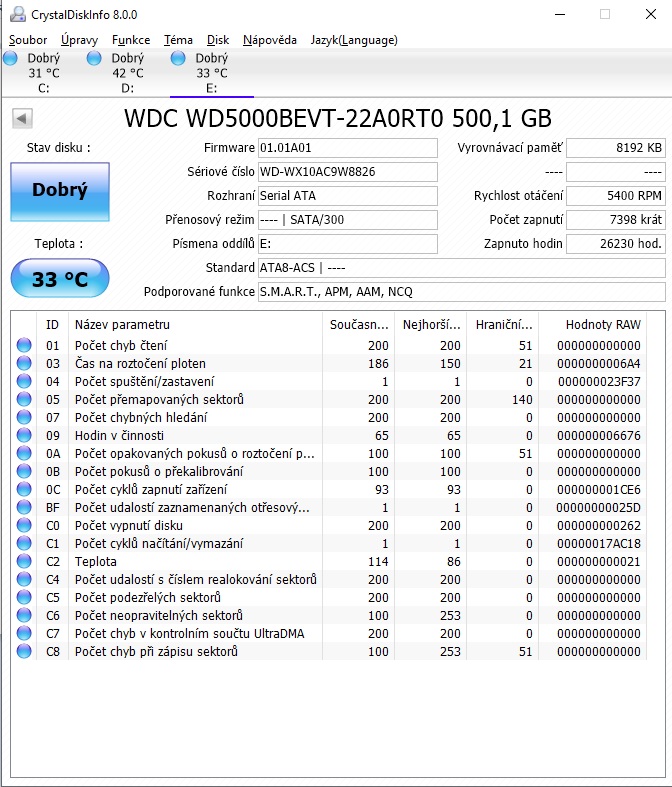Screen dimensions: 672x787
Task: Click status orb for attribute 0A row
Action: [24, 453]
